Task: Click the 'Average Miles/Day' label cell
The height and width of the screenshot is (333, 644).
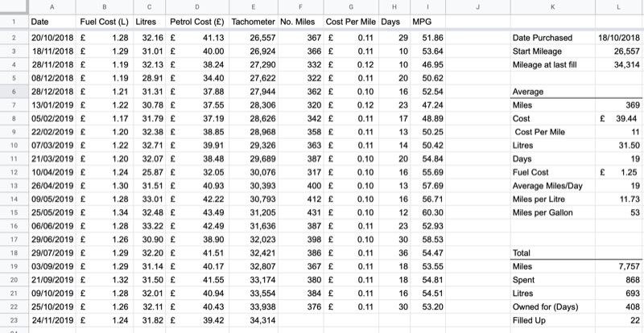Action: (x=553, y=186)
